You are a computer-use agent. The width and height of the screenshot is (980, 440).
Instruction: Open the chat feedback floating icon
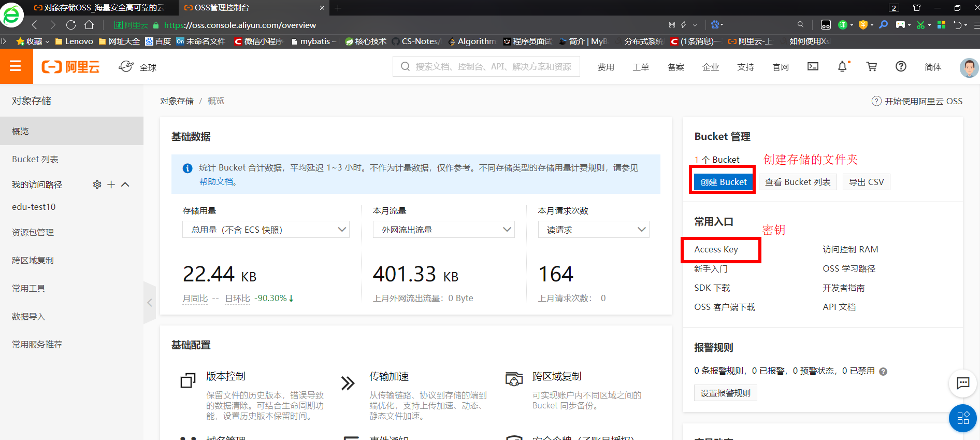pos(963,383)
